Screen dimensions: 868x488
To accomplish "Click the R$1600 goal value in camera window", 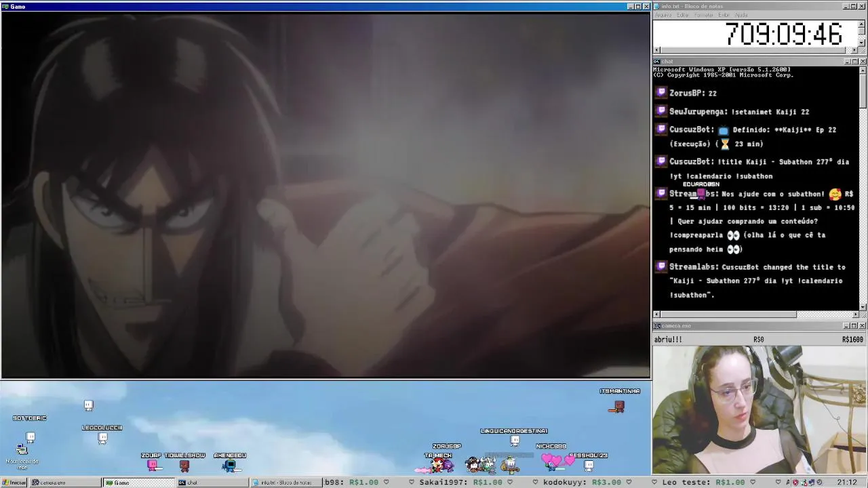I will tap(852, 340).
